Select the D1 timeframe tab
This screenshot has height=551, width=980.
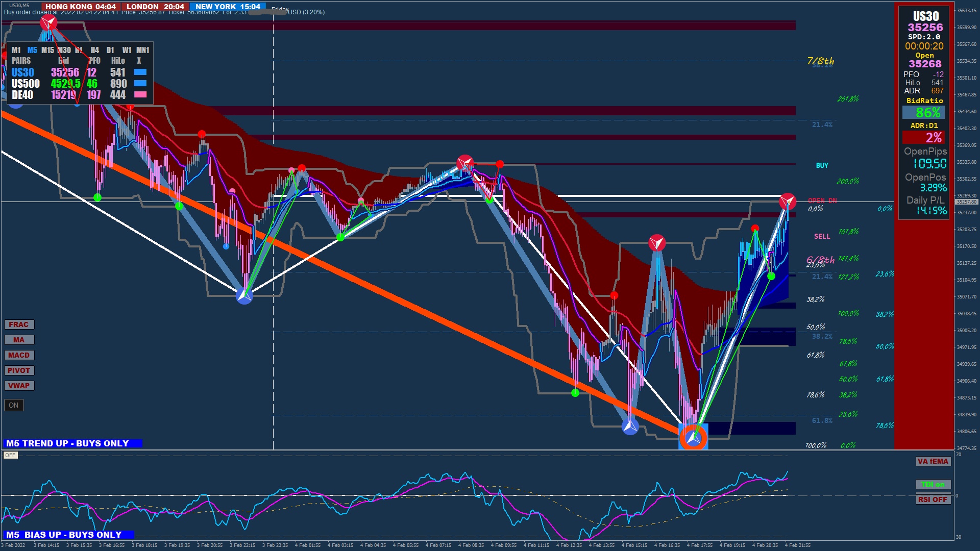coord(110,50)
